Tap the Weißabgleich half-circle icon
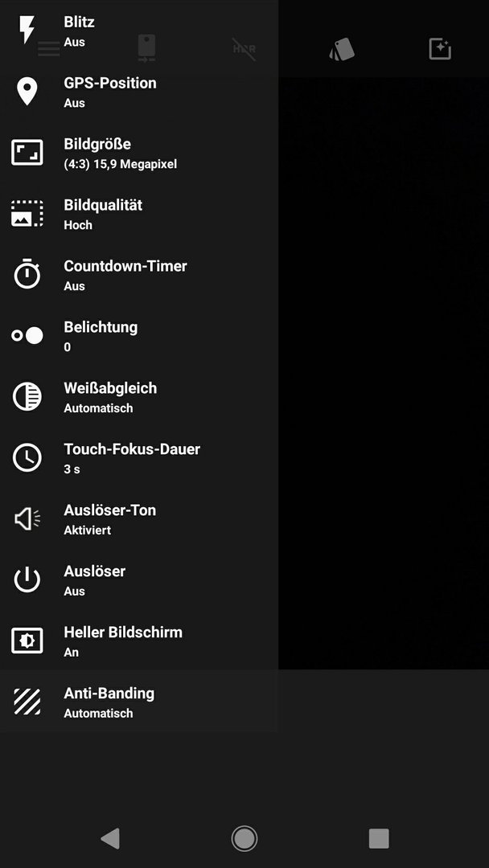This screenshot has height=868, width=489. 27,396
